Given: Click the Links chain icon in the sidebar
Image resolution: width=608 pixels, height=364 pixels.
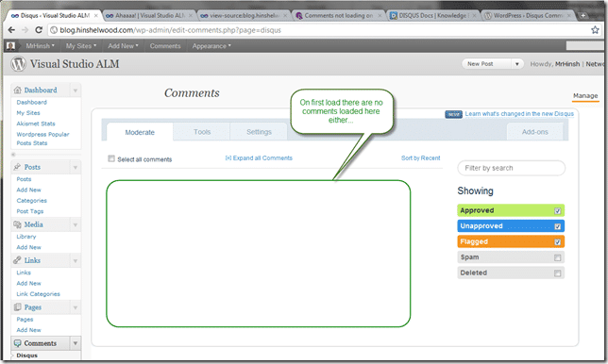Looking at the screenshot, I should 17,260.
